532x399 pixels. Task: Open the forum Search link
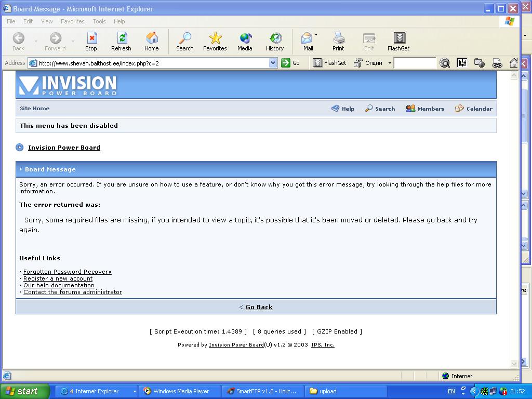(x=380, y=109)
